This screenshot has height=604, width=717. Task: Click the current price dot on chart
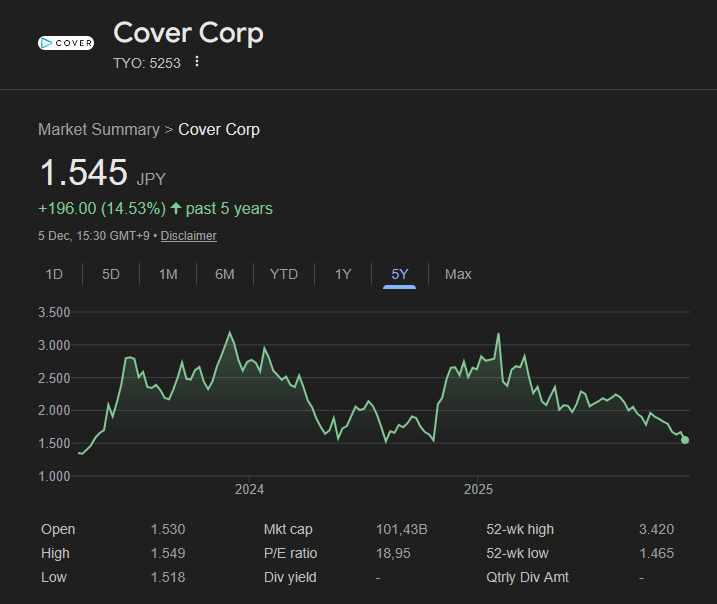[685, 440]
